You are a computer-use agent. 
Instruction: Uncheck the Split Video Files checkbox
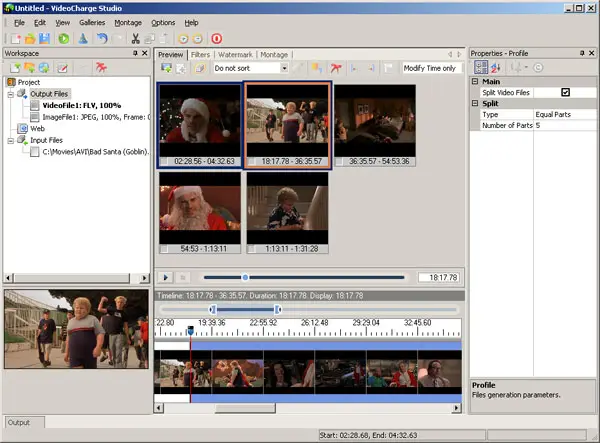tap(565, 92)
